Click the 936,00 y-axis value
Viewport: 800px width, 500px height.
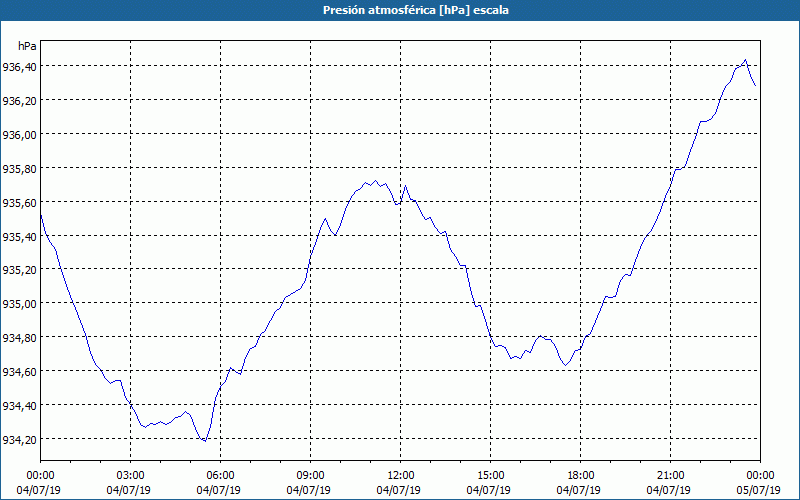click(19, 134)
